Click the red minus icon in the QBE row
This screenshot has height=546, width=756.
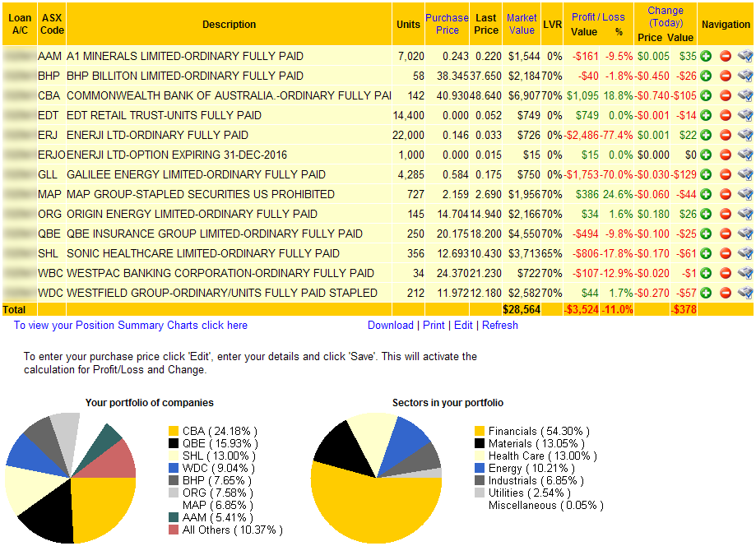click(x=726, y=234)
